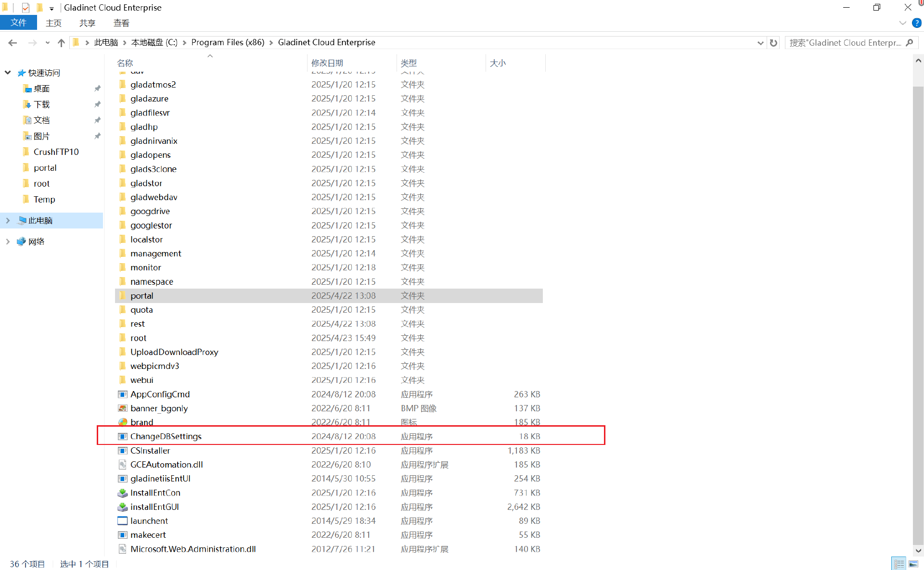Image resolution: width=924 pixels, height=570 pixels.
Task: Switch to large icons view layout
Action: [x=913, y=564]
